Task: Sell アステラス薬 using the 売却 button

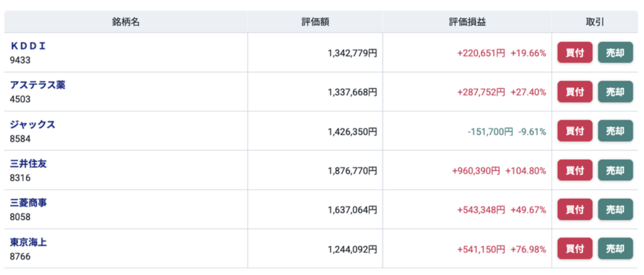Action: coord(615,92)
